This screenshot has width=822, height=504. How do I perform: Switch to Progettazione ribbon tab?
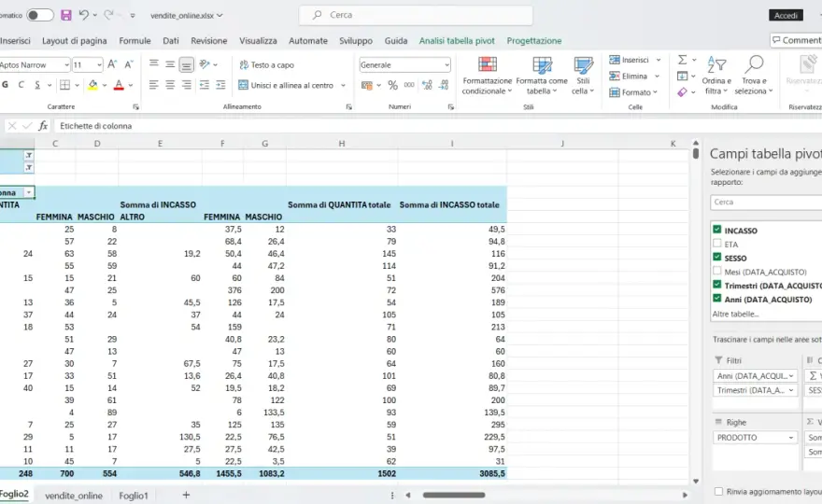533,40
